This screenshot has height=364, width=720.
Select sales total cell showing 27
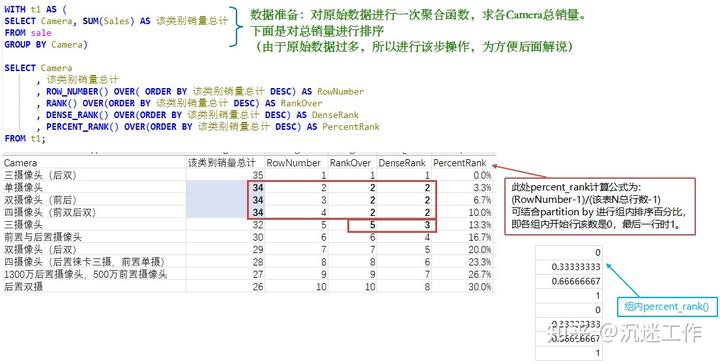click(x=225, y=274)
